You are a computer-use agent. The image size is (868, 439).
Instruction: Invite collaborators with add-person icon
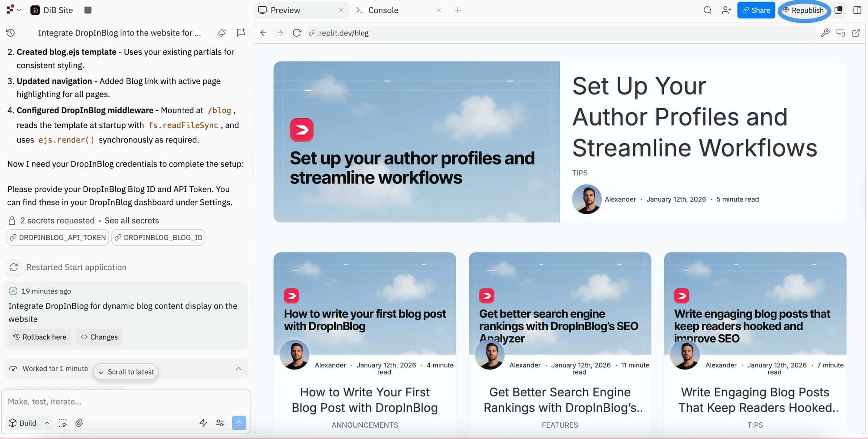[x=726, y=10]
